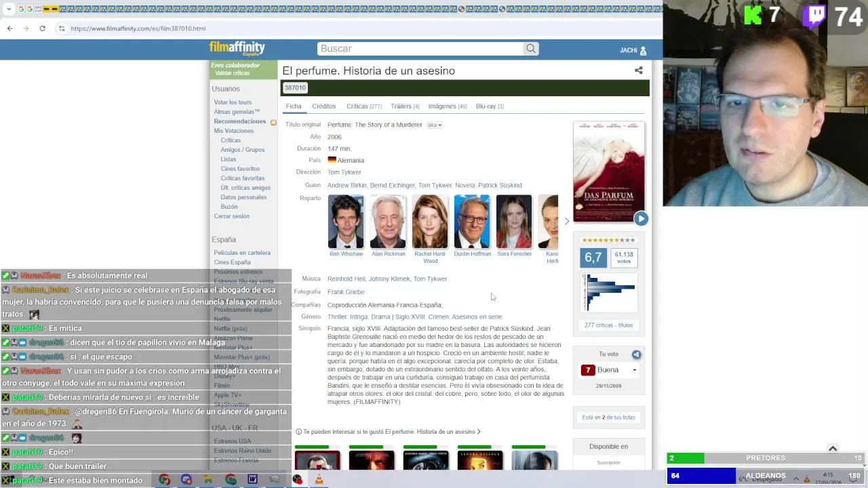
Task: Open Patrick Süskind novel author link
Action: coord(500,185)
